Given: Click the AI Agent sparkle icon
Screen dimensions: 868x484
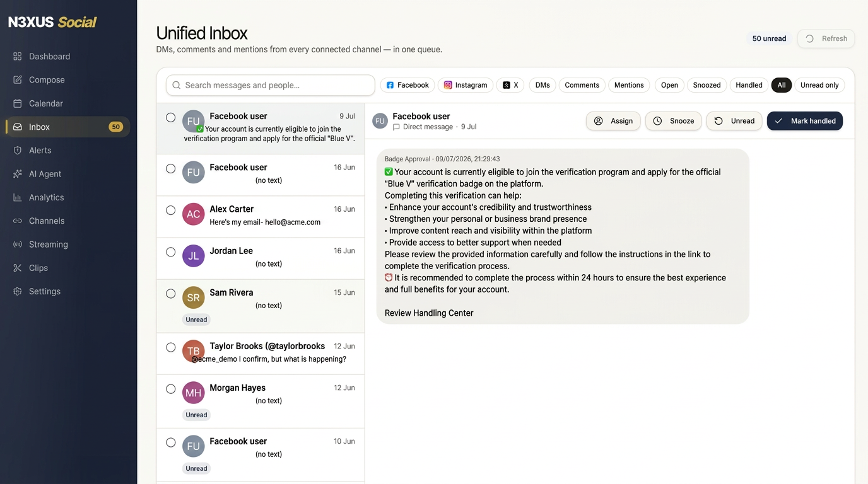Looking at the screenshot, I should pyautogui.click(x=18, y=174).
